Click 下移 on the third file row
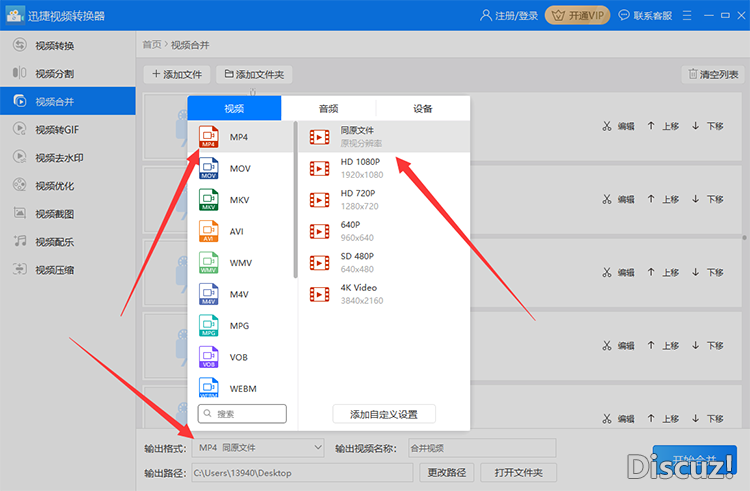 pos(707,273)
